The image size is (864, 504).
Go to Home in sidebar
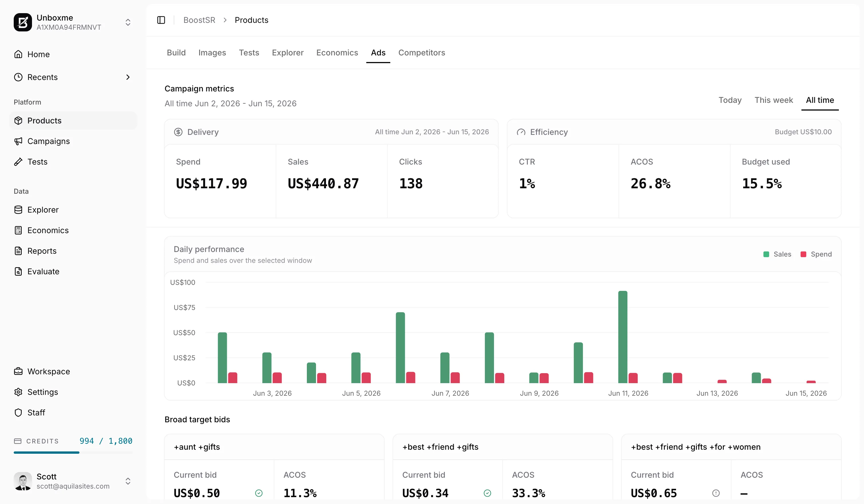(x=73, y=54)
